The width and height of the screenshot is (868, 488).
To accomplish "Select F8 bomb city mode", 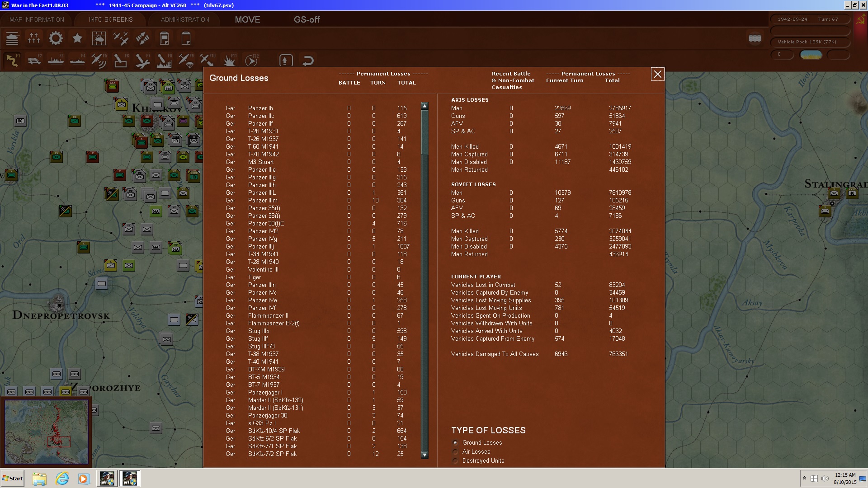I will [164, 60].
